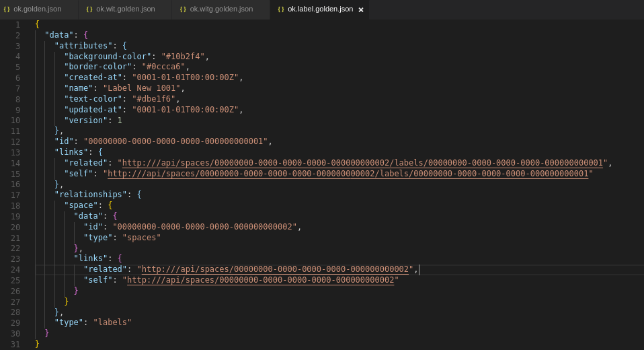Open the self spaces link on line 25
Image resolution: width=644 pixels, height=350 pixels.
(x=260, y=280)
